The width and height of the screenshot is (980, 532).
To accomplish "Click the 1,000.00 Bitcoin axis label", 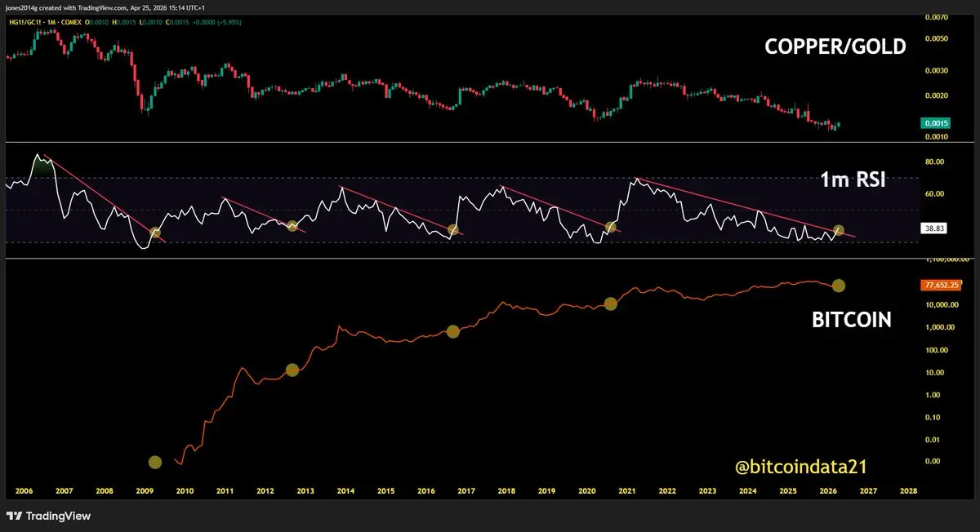I will (940, 328).
